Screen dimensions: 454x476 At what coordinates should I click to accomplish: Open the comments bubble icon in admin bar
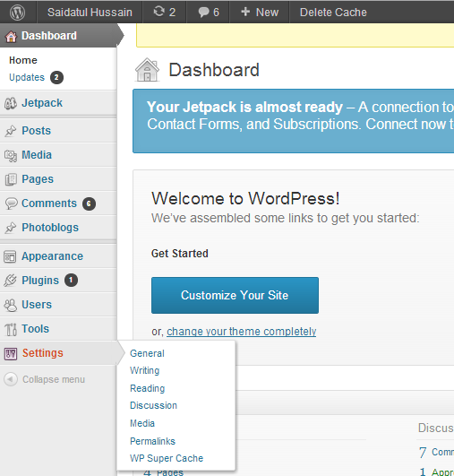[203, 13]
